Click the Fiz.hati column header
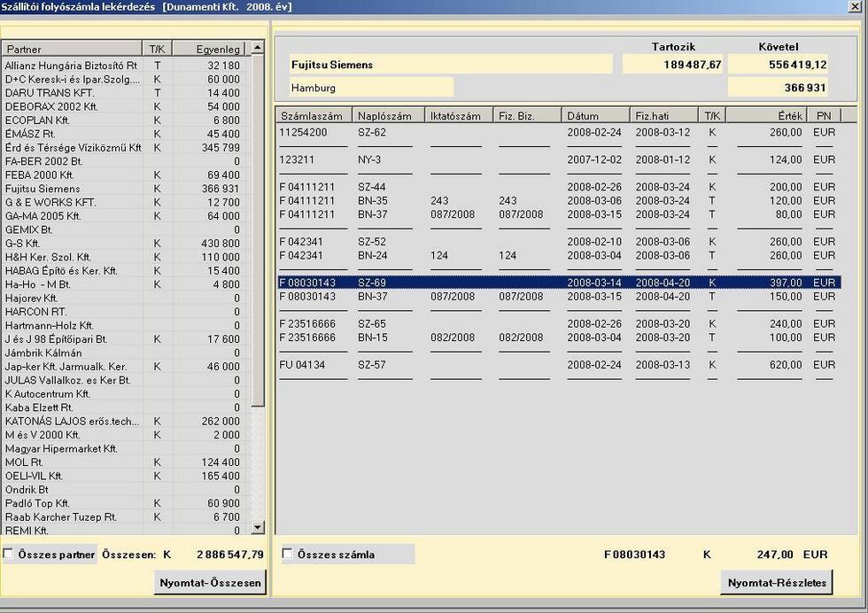 [663, 116]
